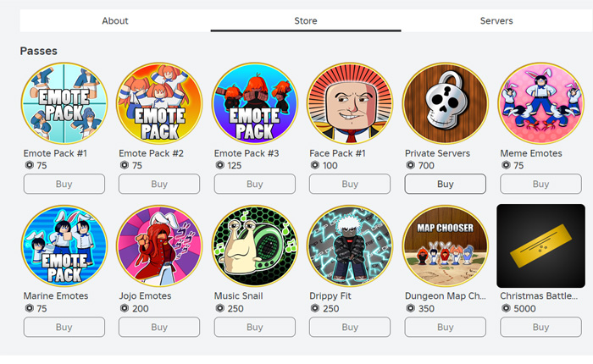
Task: Buy the Emote Pack #2 pass
Action: coord(159,184)
